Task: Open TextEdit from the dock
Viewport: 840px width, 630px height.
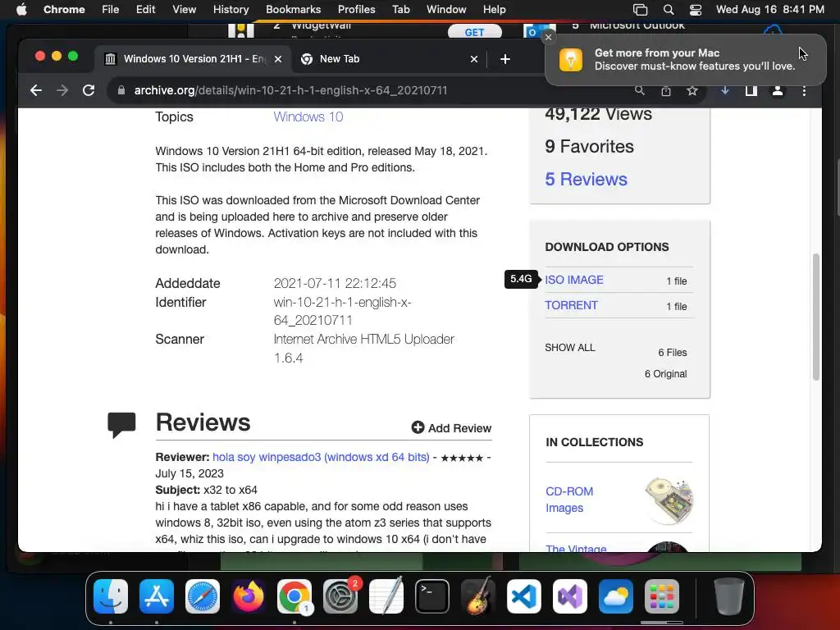Action: [386, 596]
